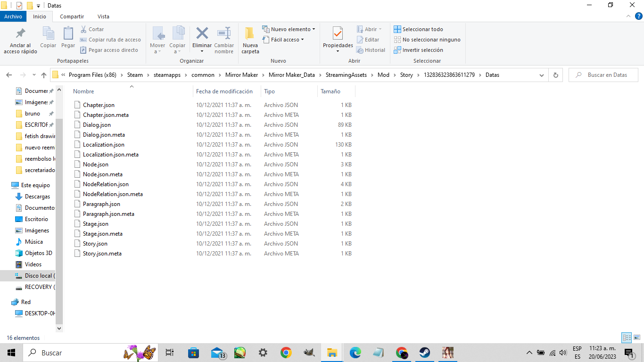The height and width of the screenshot is (362, 644).
Task: Refresh the Datas folder view
Action: [x=556, y=75]
